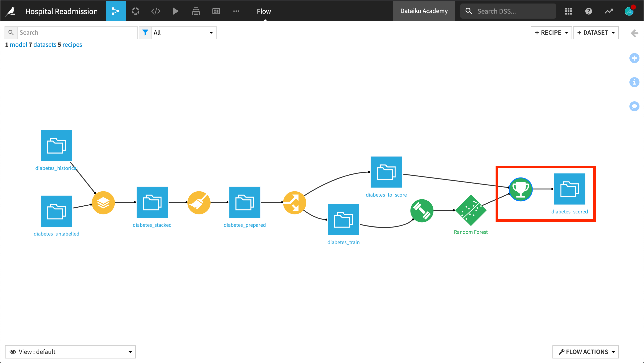644x363 pixels.
Task: Click the Jobs play icon
Action: tap(176, 11)
